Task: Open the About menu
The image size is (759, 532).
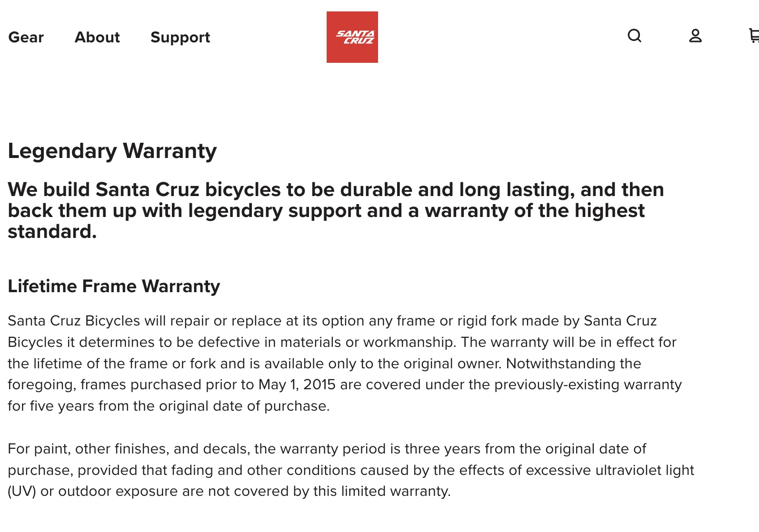Action: click(97, 37)
